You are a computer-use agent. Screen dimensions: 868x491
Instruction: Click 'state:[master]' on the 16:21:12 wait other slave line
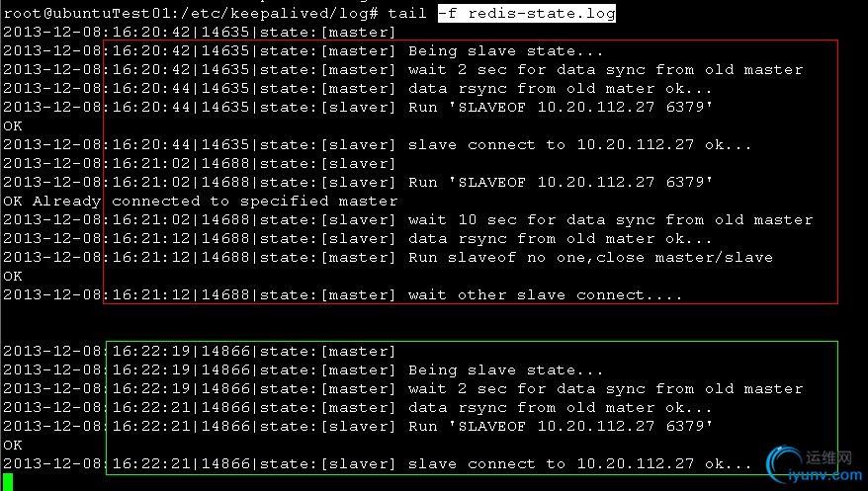coord(327,295)
